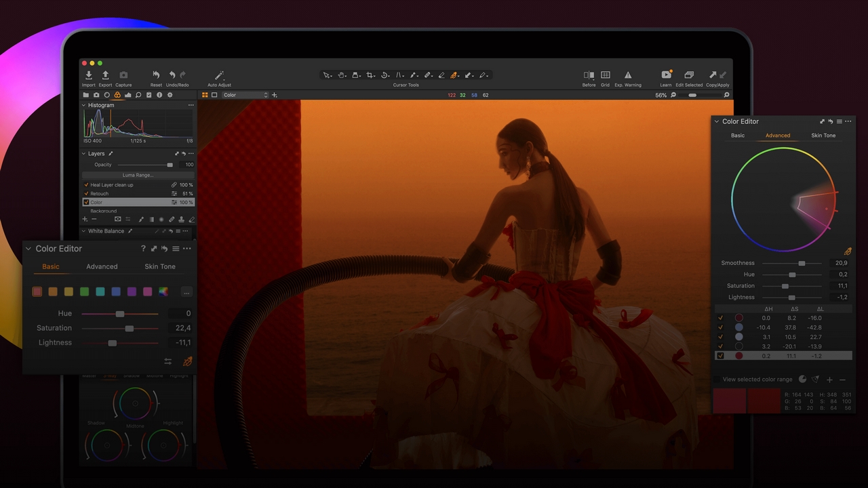This screenshot has width=868, height=488.
Task: Collapse the Histogram panel
Action: [84, 106]
